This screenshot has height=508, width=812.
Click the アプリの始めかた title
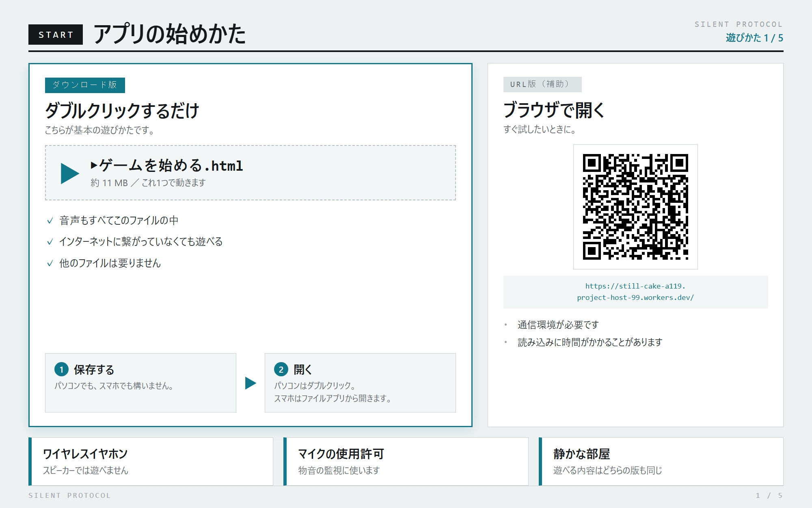[170, 34]
